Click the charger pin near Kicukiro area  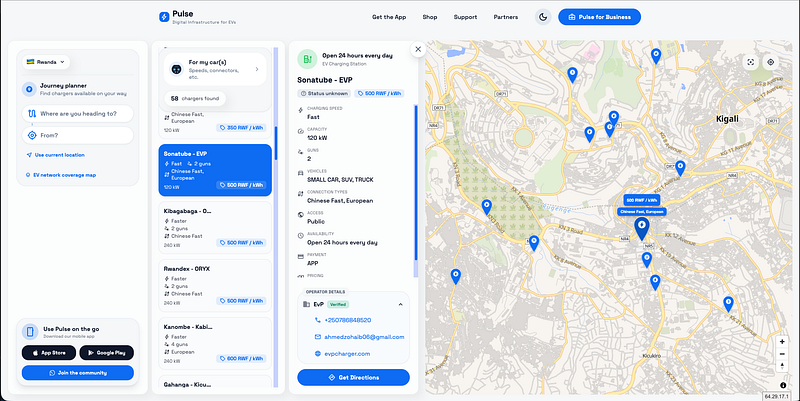(x=655, y=282)
